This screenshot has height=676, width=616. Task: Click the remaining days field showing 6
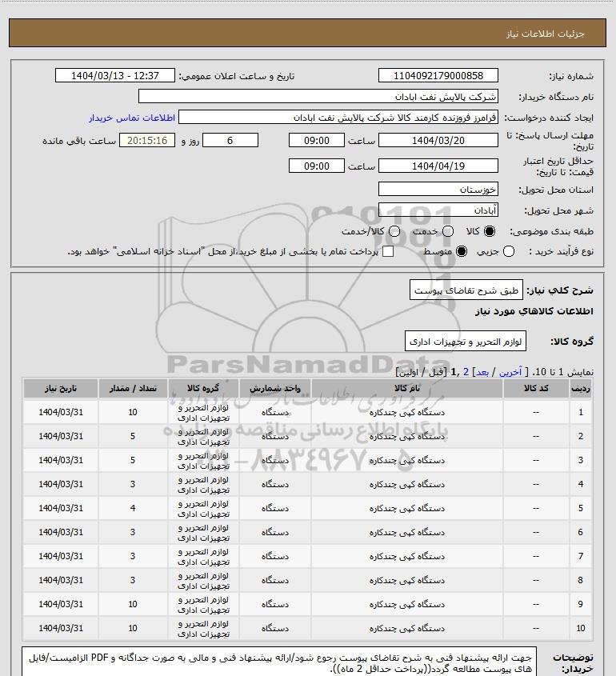(x=230, y=140)
